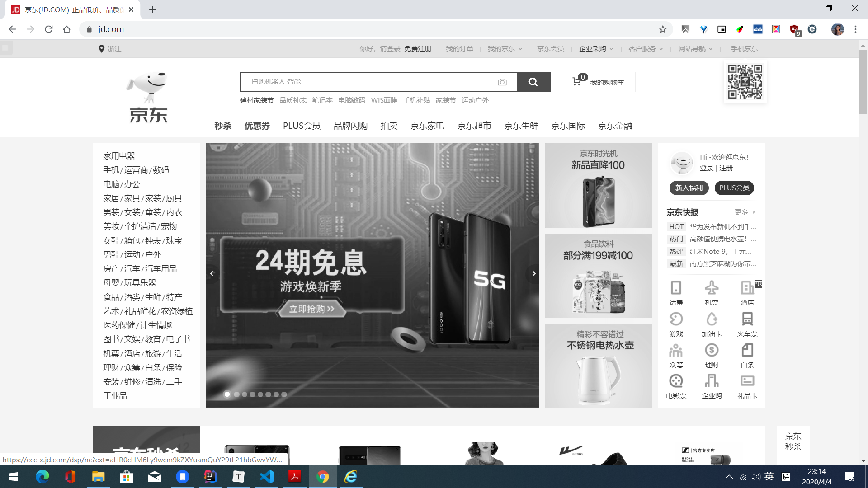Click the 免费注册 registration link
This screenshot has height=488, width=868.
click(x=417, y=48)
